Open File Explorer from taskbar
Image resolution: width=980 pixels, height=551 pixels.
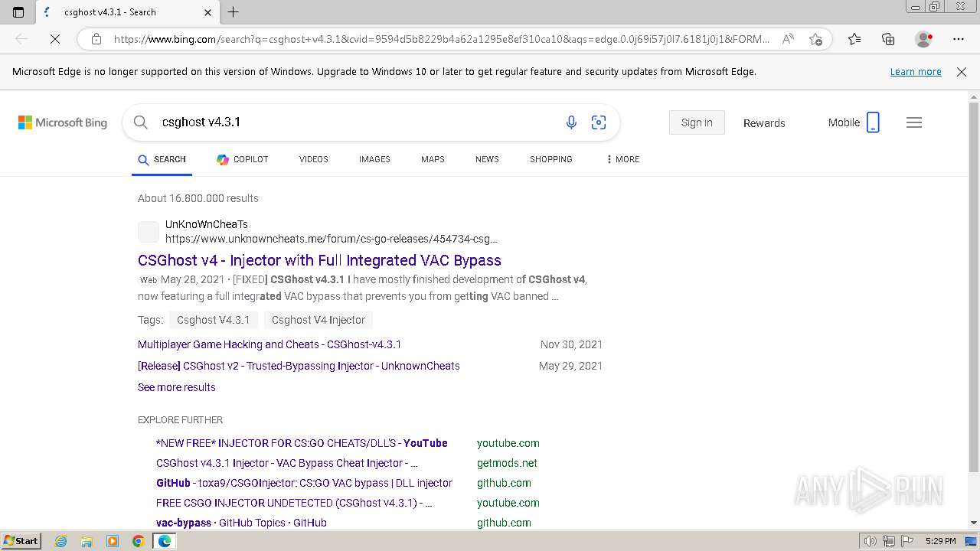(x=87, y=541)
